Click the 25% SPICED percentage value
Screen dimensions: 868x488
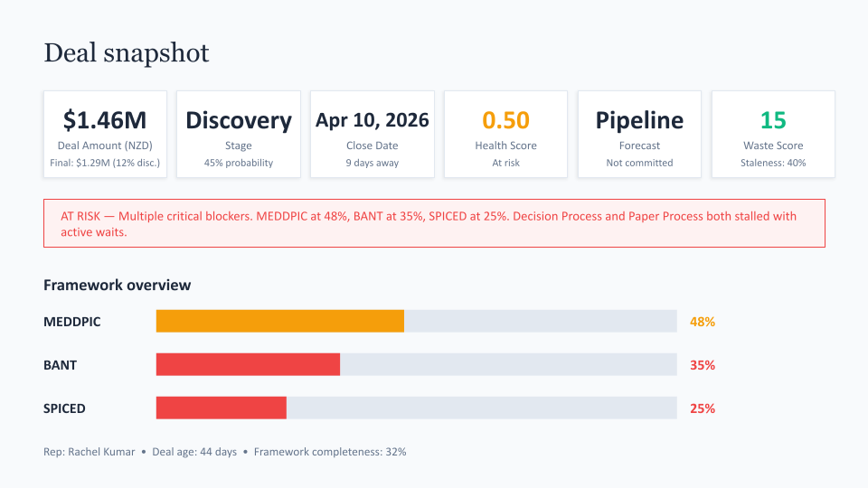(703, 408)
